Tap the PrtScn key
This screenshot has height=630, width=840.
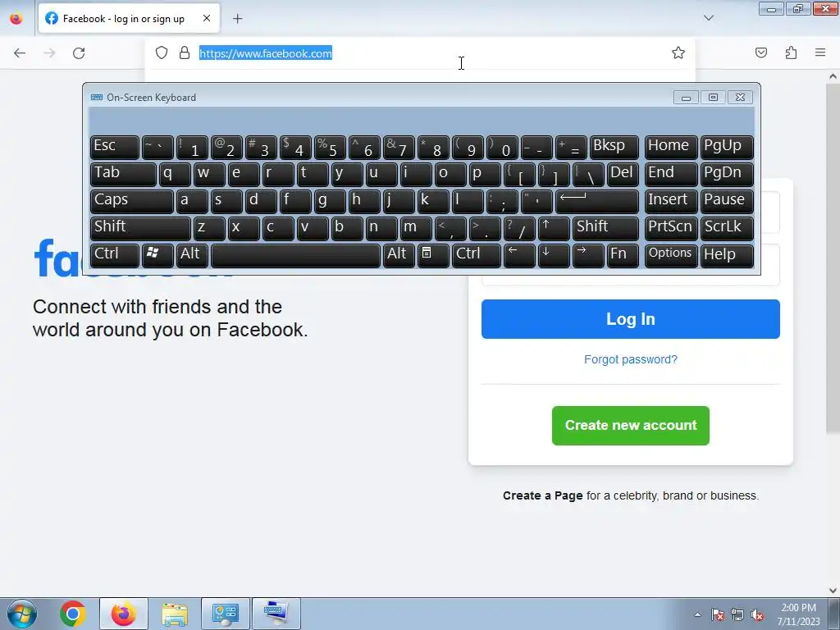(x=671, y=228)
